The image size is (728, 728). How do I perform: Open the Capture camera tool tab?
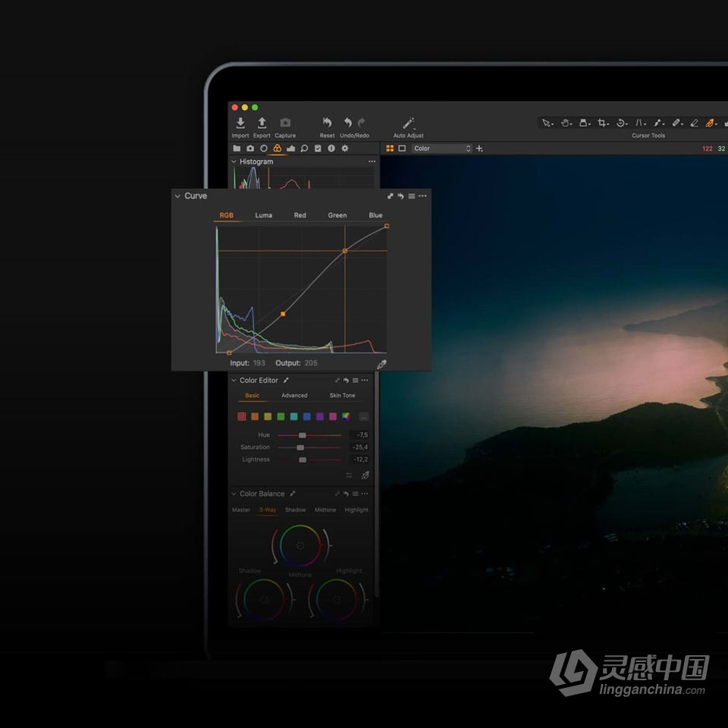[x=250, y=148]
